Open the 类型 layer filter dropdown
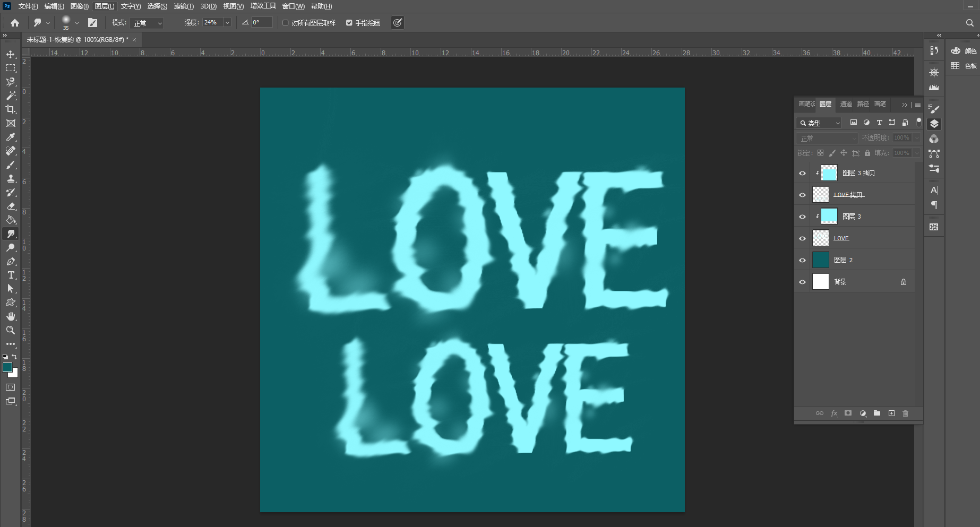This screenshot has height=527, width=980. coord(819,123)
